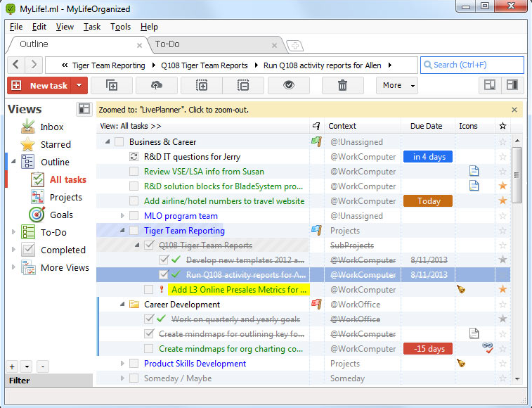Open the File menu

[16, 27]
